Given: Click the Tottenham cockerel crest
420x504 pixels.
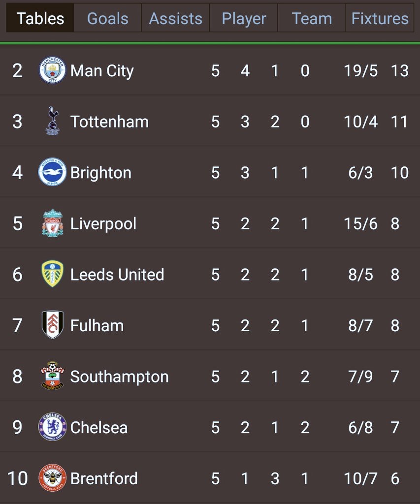Looking at the screenshot, I should 53,121.
